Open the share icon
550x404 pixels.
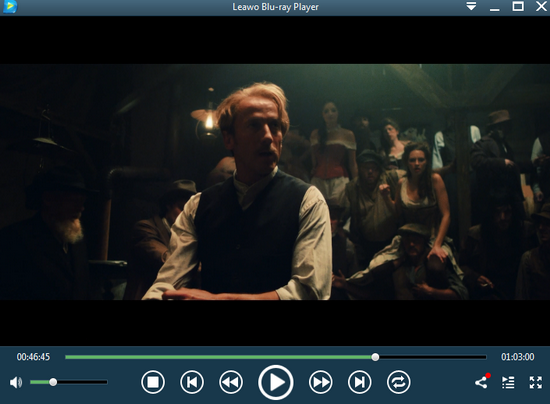point(482,382)
